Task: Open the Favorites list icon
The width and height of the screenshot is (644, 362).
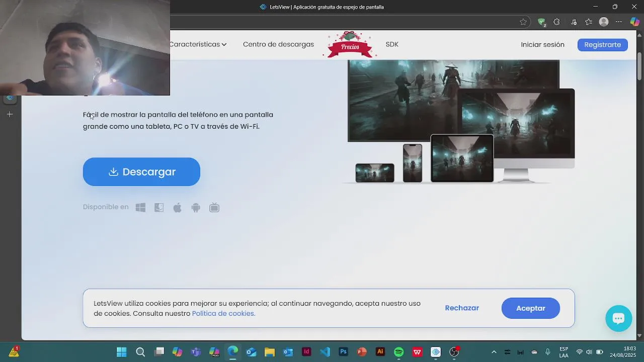Action: tap(589, 22)
